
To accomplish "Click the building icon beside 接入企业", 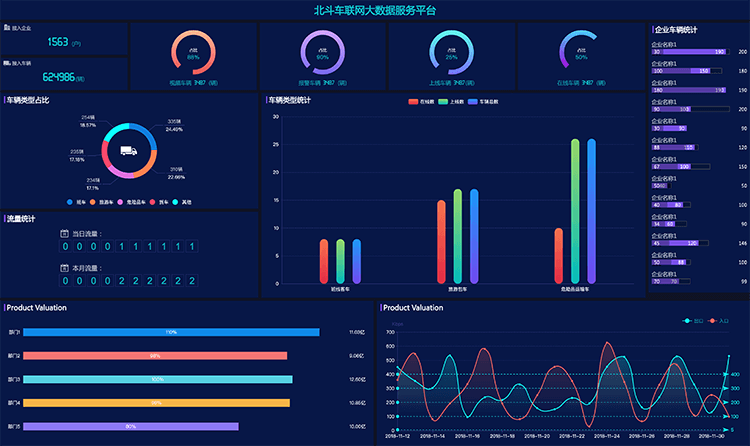I will pyautogui.click(x=7, y=28).
